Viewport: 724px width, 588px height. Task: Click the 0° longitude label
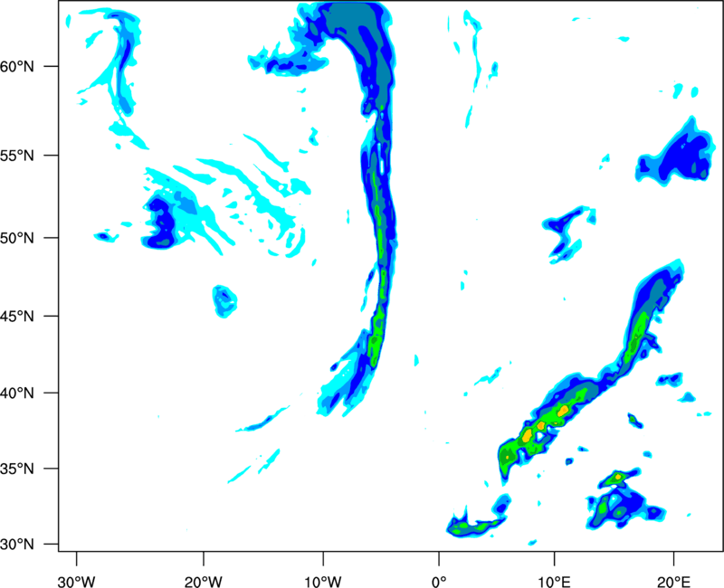439,582
